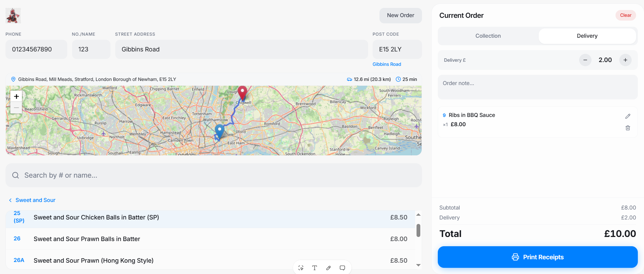
Task: Focus the search by # or name box
Action: click(x=214, y=175)
